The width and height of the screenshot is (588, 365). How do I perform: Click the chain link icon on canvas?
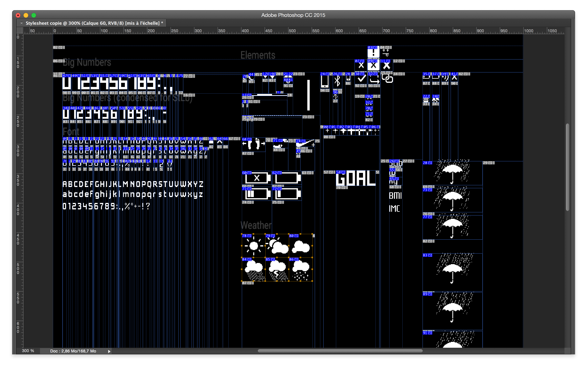click(387, 79)
